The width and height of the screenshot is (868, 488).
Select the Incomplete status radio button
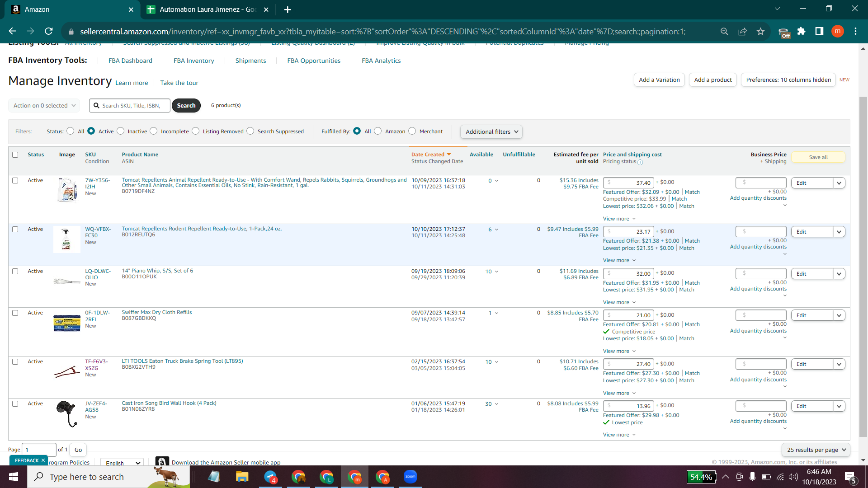click(x=154, y=131)
